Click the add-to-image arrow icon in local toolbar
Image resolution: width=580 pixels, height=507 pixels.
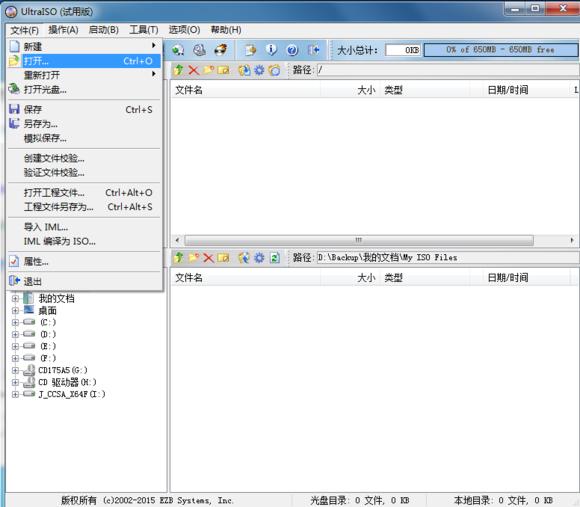coord(244,257)
